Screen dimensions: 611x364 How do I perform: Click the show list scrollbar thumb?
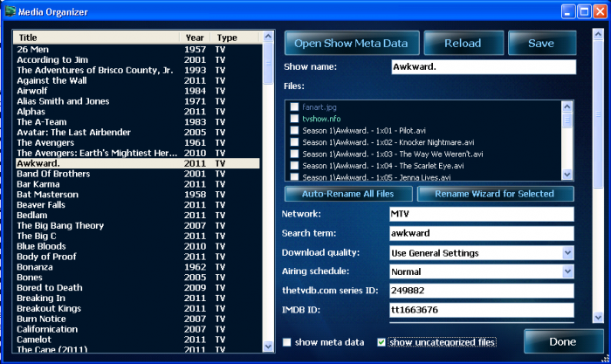coord(268,63)
